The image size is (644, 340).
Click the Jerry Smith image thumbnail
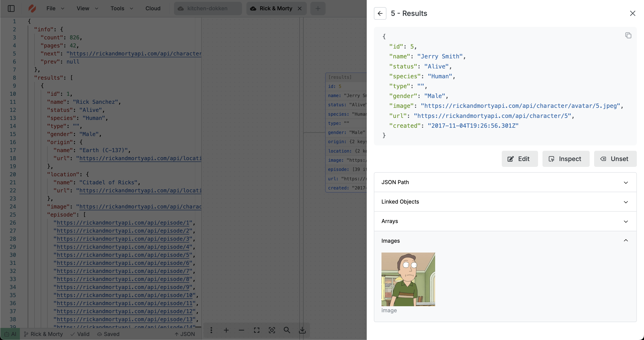pyautogui.click(x=408, y=279)
